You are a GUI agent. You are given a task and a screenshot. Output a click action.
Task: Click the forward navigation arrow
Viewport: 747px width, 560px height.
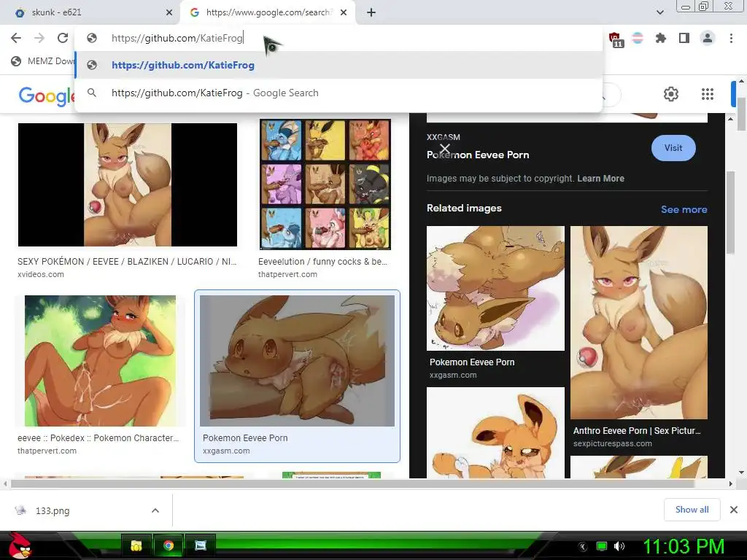[39, 38]
